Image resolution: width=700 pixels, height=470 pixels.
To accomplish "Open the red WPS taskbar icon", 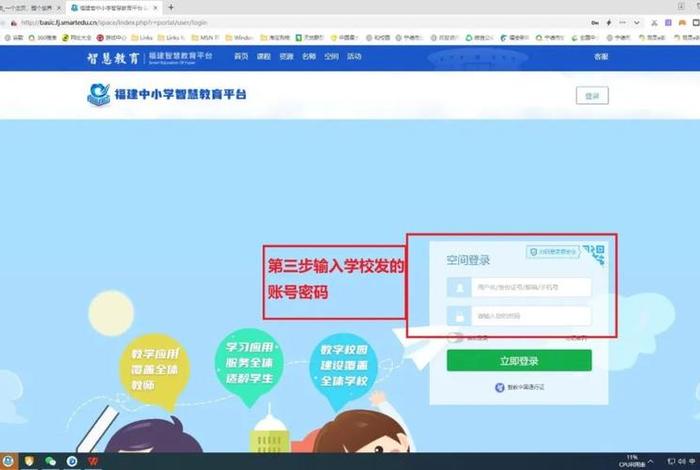I will pos(93,461).
